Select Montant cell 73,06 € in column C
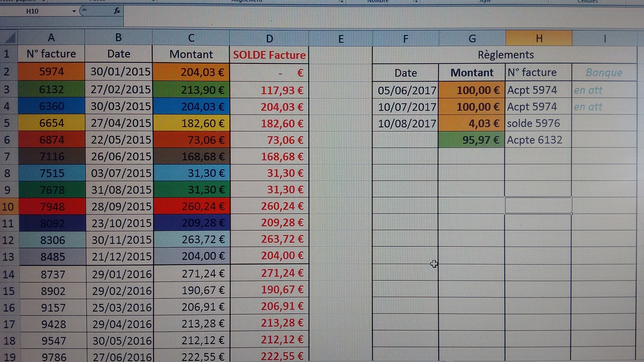The image size is (644, 362). (x=191, y=140)
